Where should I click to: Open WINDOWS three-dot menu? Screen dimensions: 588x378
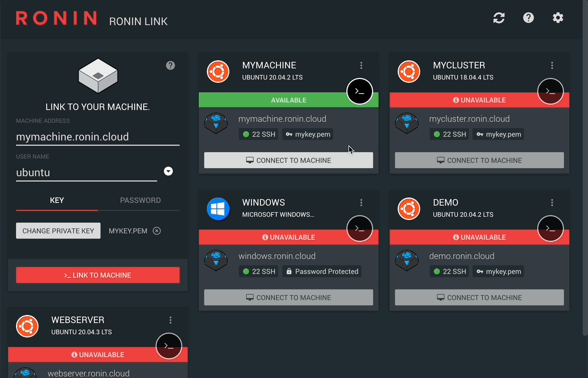(x=361, y=203)
